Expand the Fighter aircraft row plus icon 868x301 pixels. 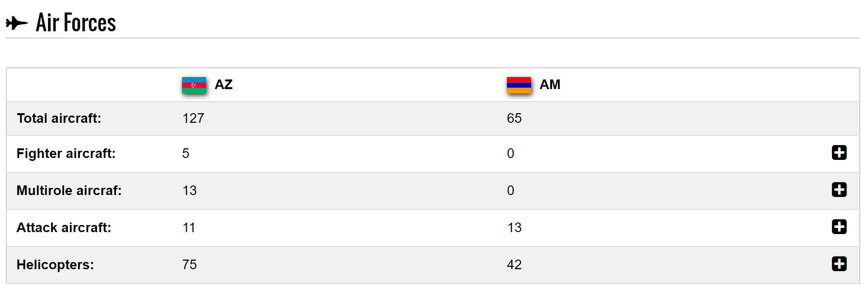coord(839,153)
